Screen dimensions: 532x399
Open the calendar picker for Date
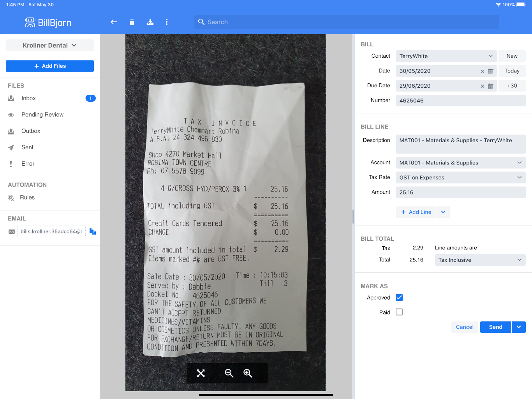coord(491,71)
